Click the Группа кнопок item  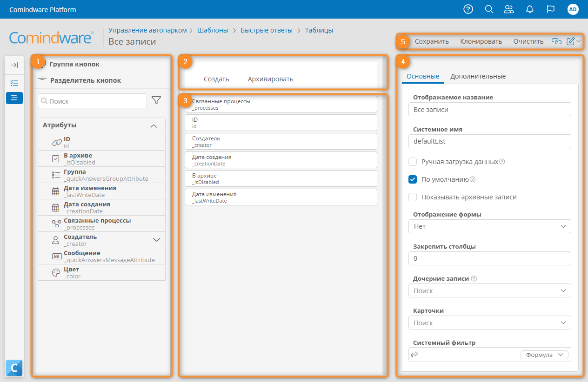point(74,64)
